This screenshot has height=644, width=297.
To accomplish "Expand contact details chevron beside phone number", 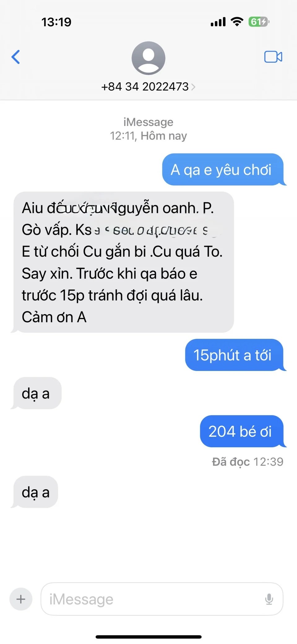I will pos(193,87).
